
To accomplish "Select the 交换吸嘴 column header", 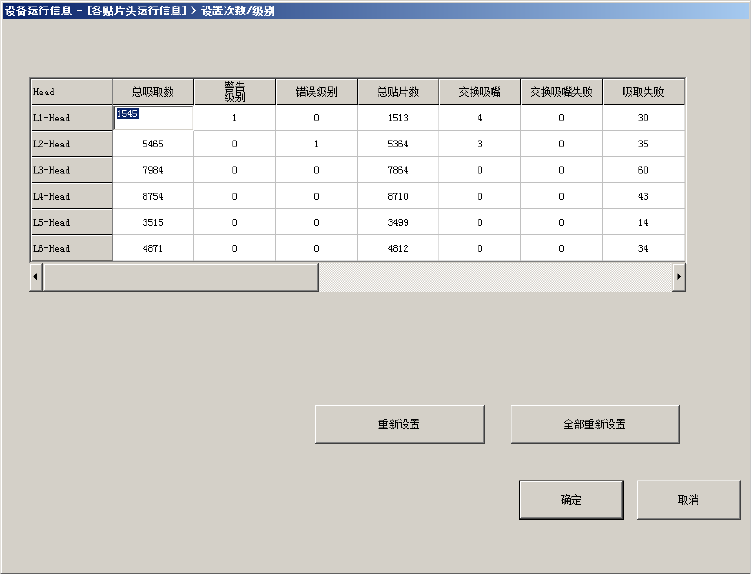I will point(479,92).
